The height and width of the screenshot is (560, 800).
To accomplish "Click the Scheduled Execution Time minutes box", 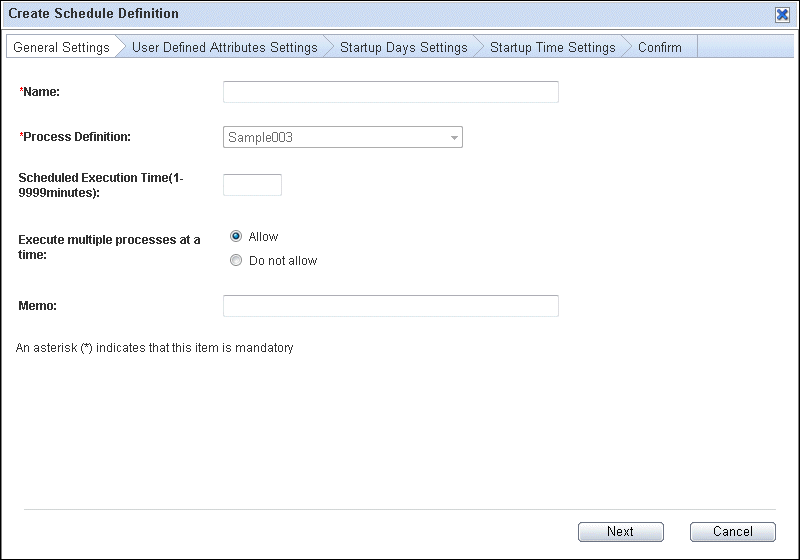I will [252, 185].
